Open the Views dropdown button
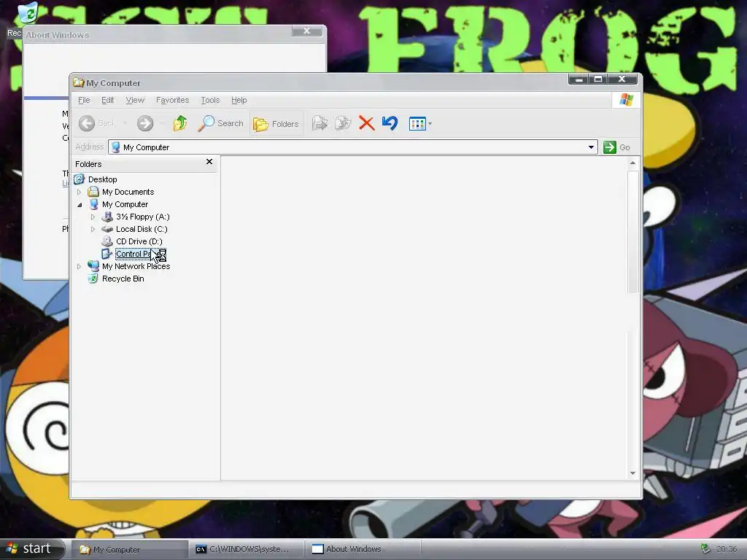The height and width of the screenshot is (560, 747). pyautogui.click(x=420, y=124)
